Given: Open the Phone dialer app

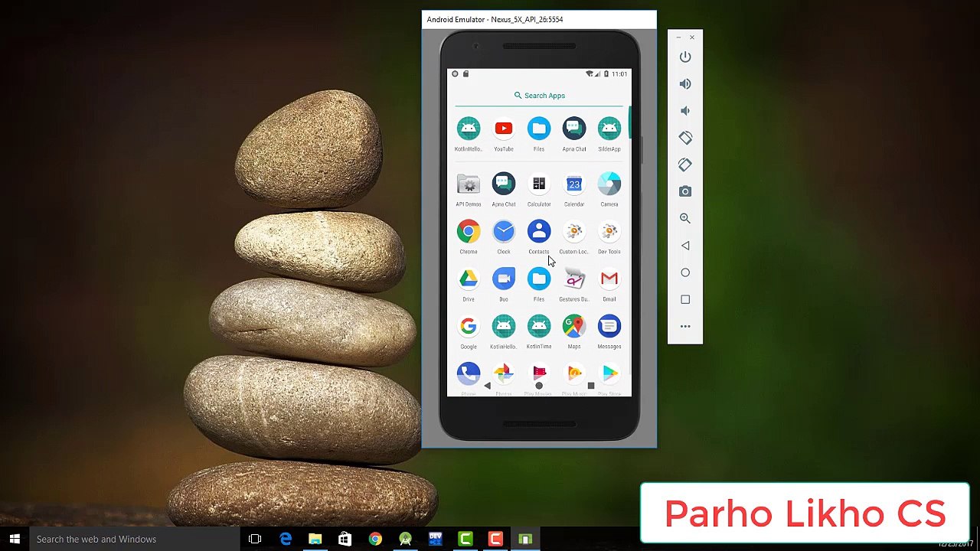Looking at the screenshot, I should pos(469,373).
